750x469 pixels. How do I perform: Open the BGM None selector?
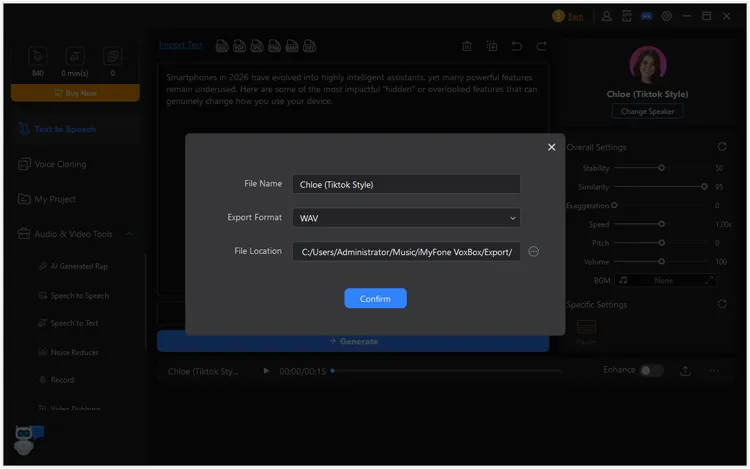click(x=665, y=281)
